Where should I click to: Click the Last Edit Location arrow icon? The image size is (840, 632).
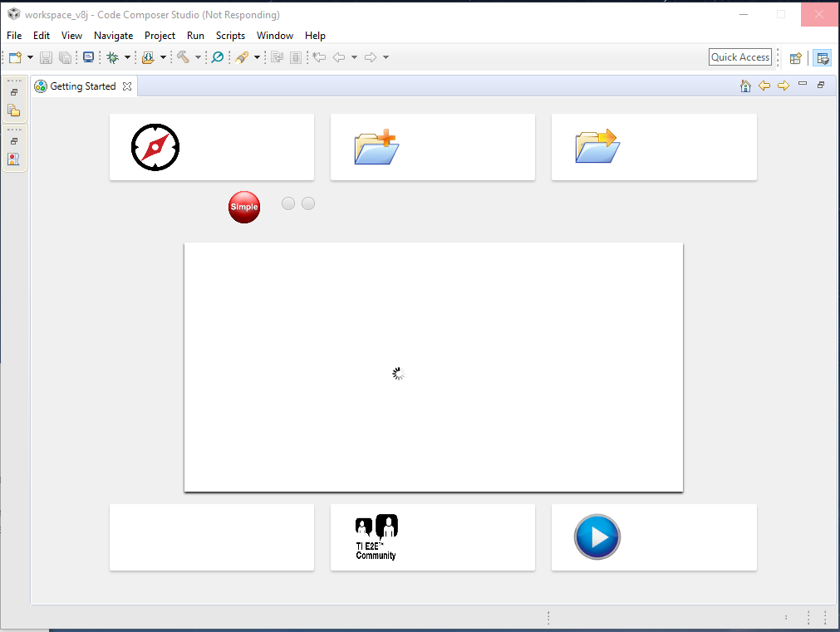[x=319, y=57]
